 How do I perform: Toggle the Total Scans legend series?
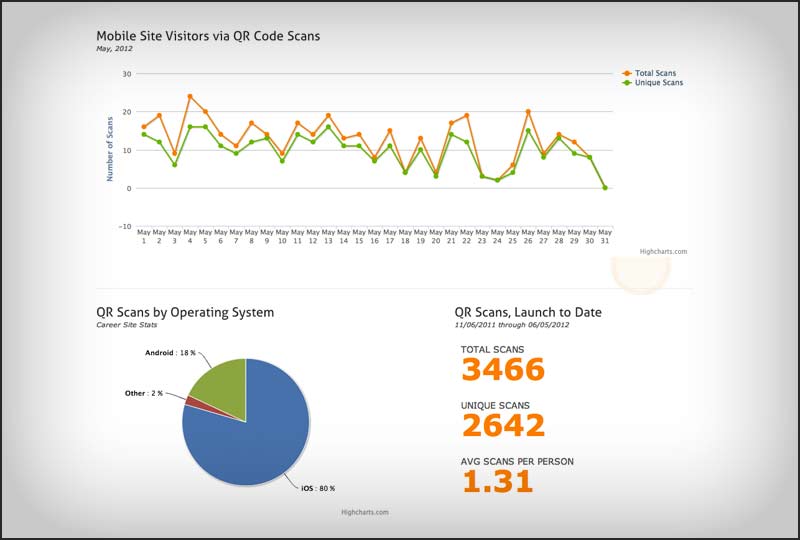(x=654, y=73)
